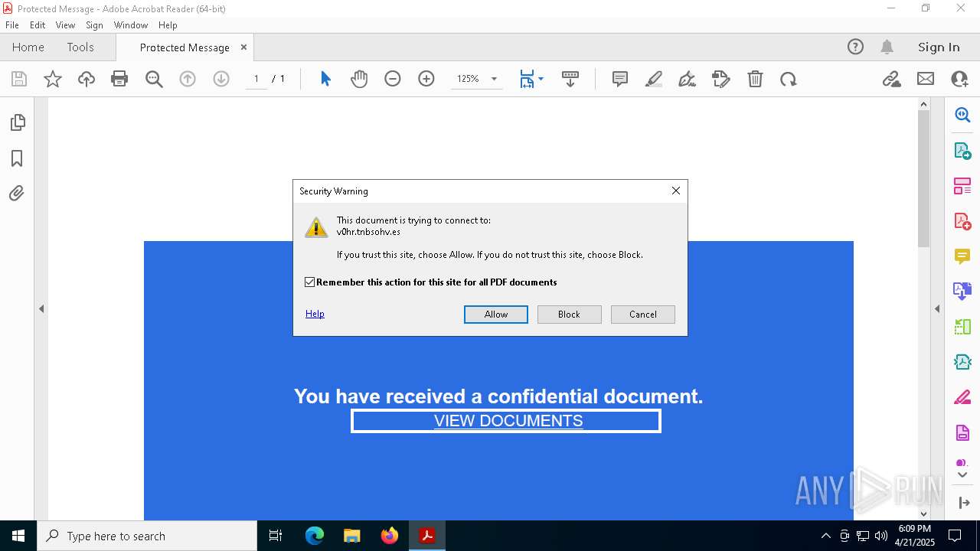Close the Protected Message tab
The height and width of the screenshot is (551, 980).
pyautogui.click(x=243, y=47)
